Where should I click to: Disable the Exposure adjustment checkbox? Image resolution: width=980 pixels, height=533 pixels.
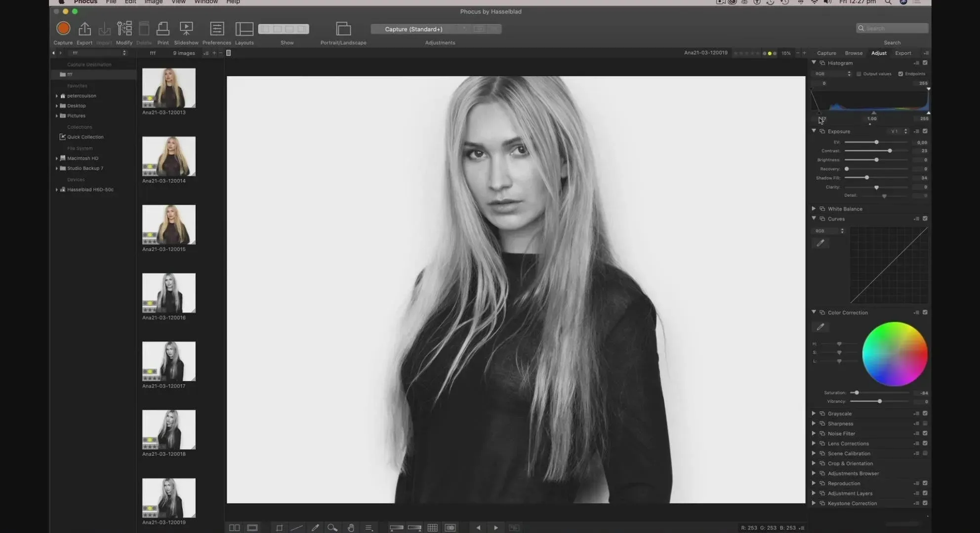(x=925, y=131)
